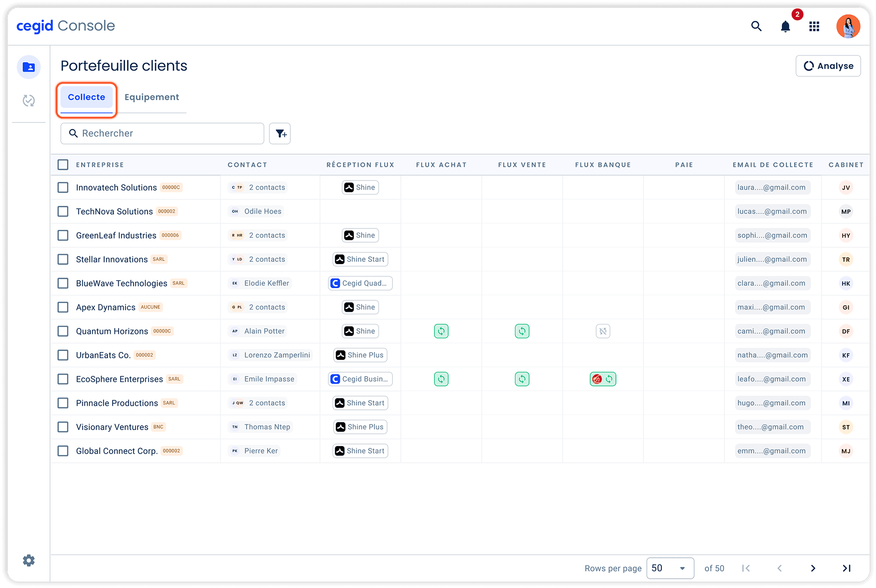This screenshot has height=588, width=876.
Task: Click the Visionary Ventures company name
Action: [x=112, y=427]
